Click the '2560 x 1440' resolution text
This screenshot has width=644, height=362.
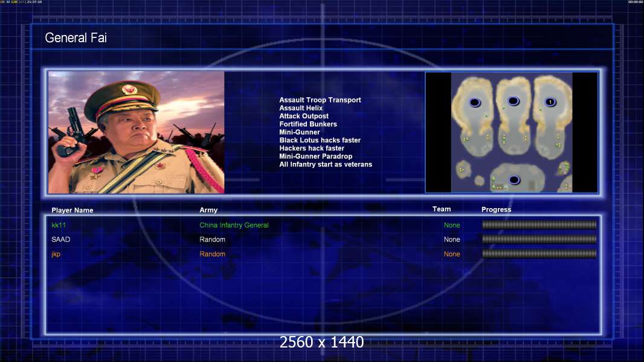[321, 342]
